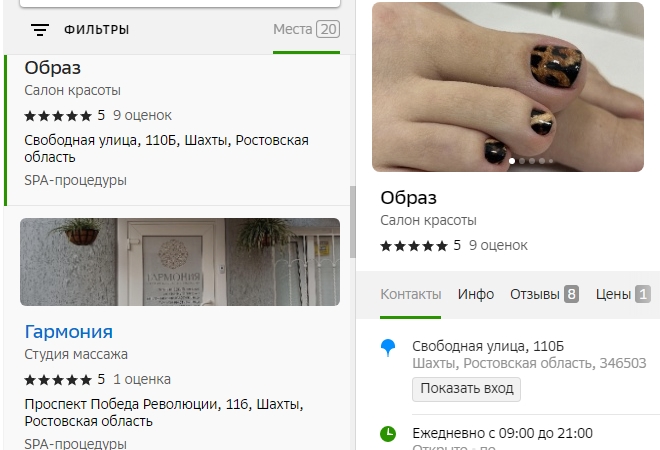Switch to the Места tab
Screen dimensions: 660x450
tap(306, 29)
